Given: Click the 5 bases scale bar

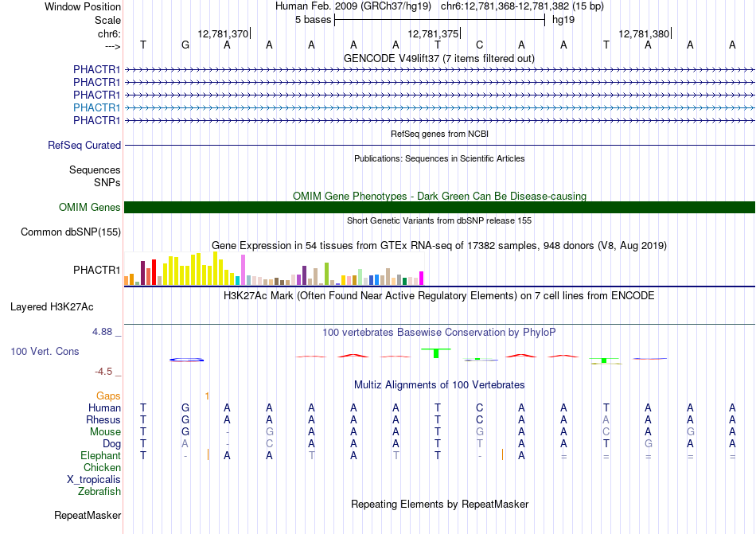Looking at the screenshot, I should pos(439,20).
